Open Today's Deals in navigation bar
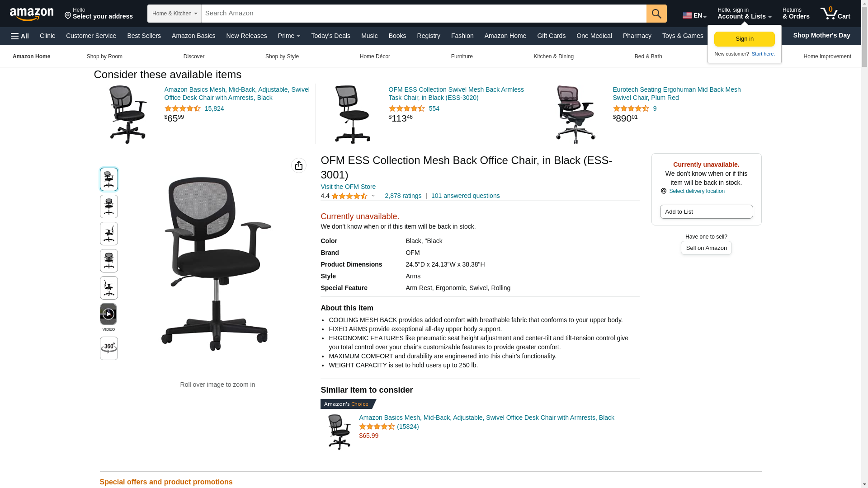 click(330, 36)
